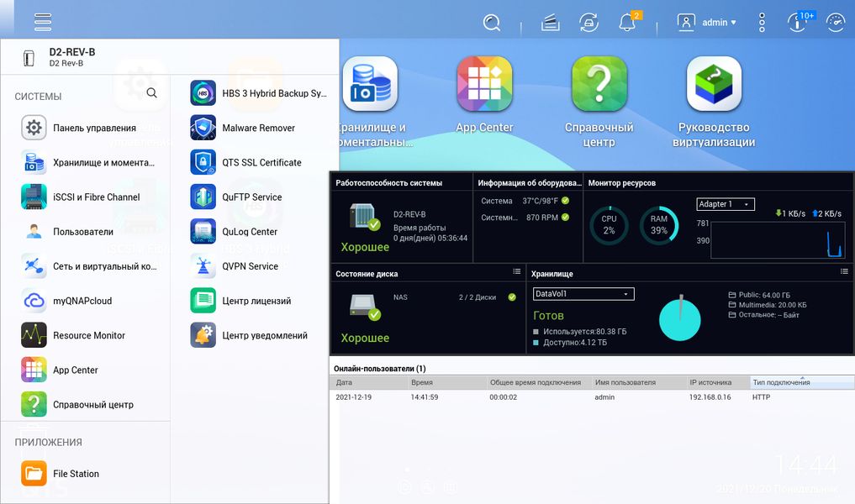855x504 pixels.
Task: Click the App Center icon in side menu
Action: (x=34, y=370)
